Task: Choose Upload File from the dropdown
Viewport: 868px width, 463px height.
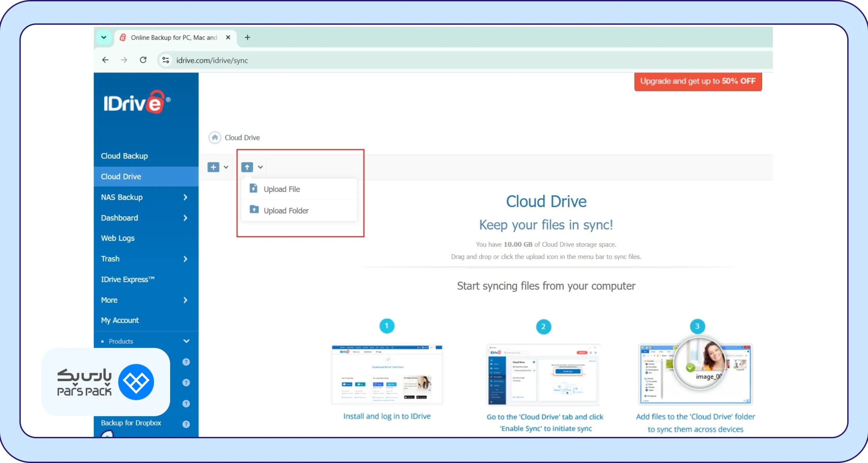Action: pos(299,189)
